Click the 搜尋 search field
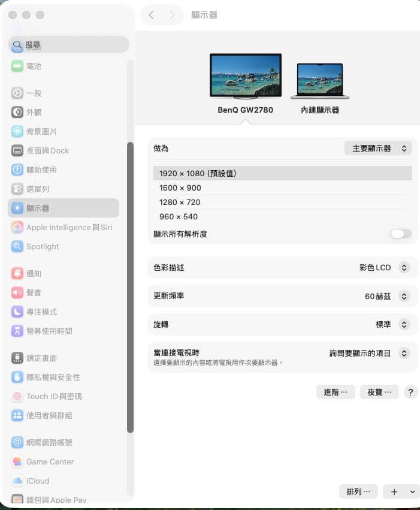Viewport: 420px width, 510px height. [68, 45]
